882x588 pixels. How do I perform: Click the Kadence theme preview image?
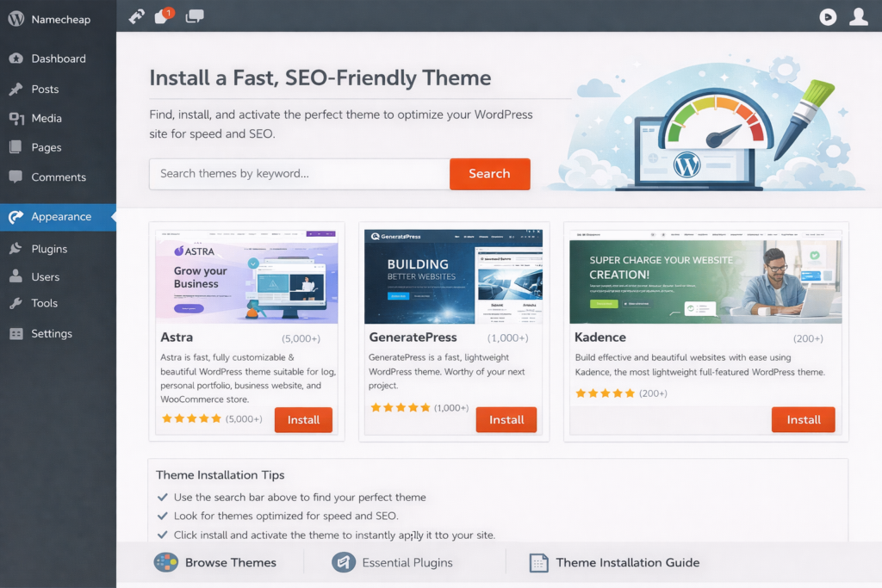(x=705, y=275)
